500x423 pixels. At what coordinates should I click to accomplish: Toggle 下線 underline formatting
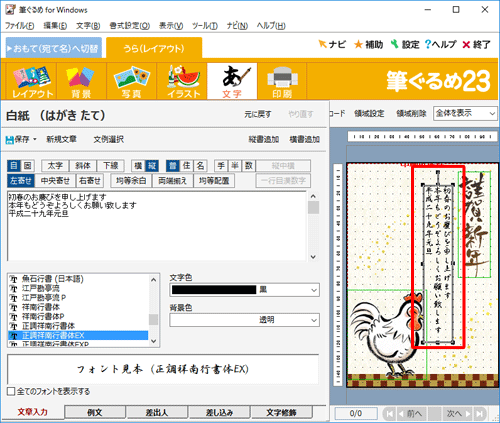tap(111, 166)
